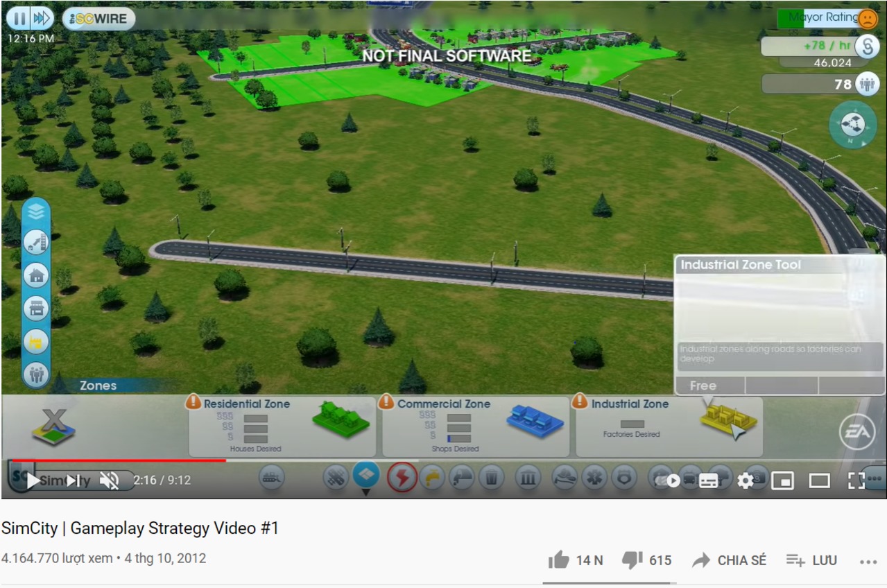Open the sewage pipe menu

pos(461,478)
